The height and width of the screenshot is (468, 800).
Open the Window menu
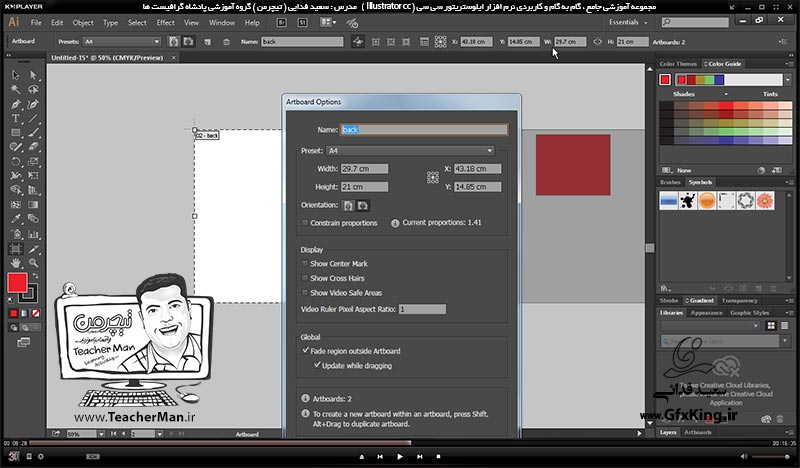(x=222, y=22)
